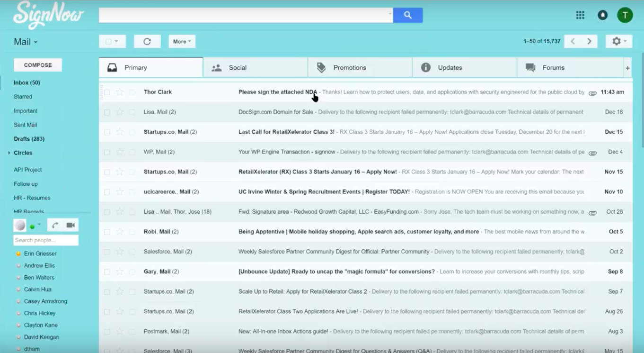Screen dimensions: 644x353
Task: Click the COMPOSE button
Action: click(38, 65)
